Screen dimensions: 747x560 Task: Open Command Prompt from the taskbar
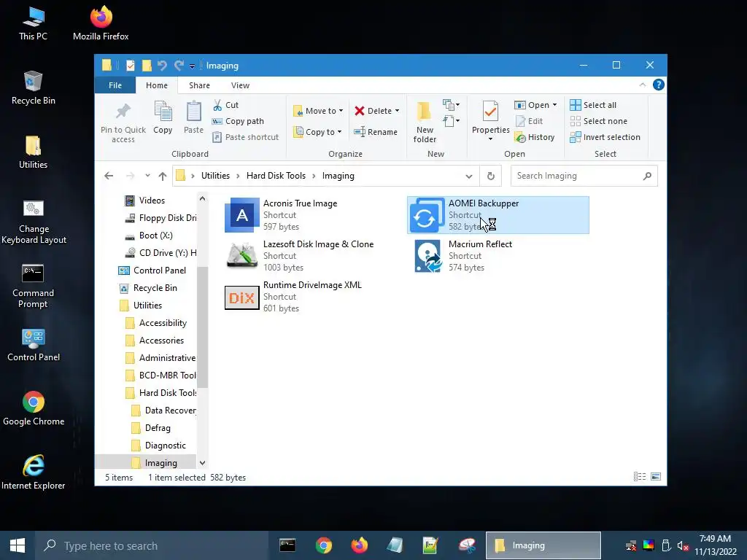click(x=287, y=545)
